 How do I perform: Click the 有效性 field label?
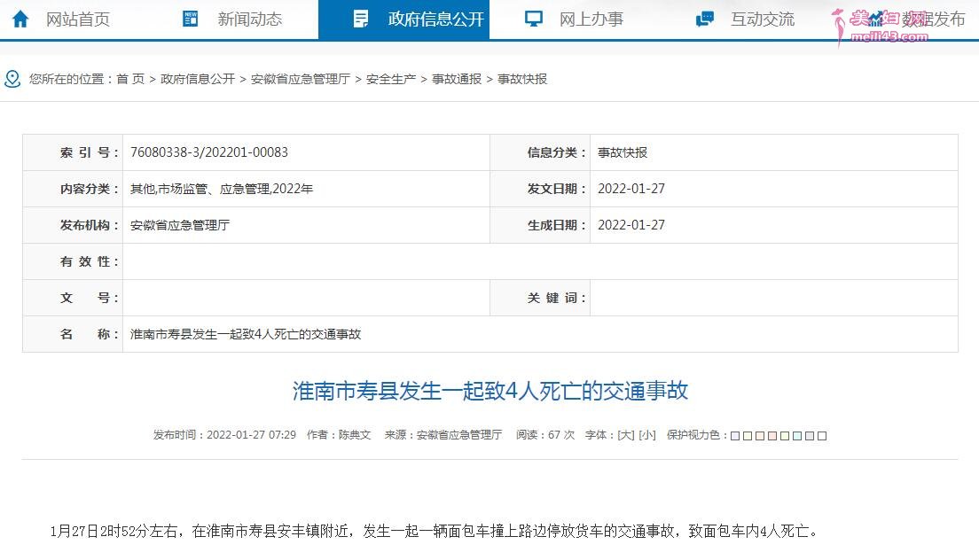(89, 261)
